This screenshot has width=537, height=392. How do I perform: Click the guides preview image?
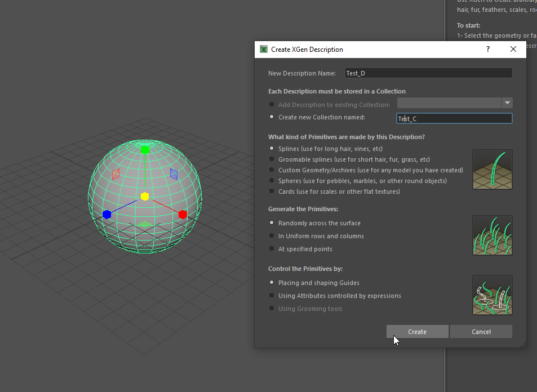pyautogui.click(x=492, y=295)
